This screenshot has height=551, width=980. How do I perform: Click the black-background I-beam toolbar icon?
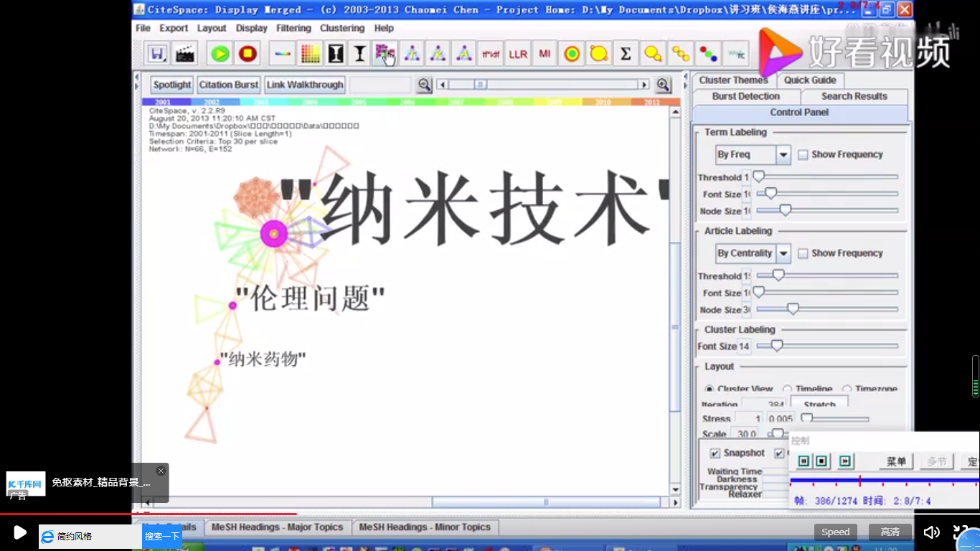(x=335, y=54)
